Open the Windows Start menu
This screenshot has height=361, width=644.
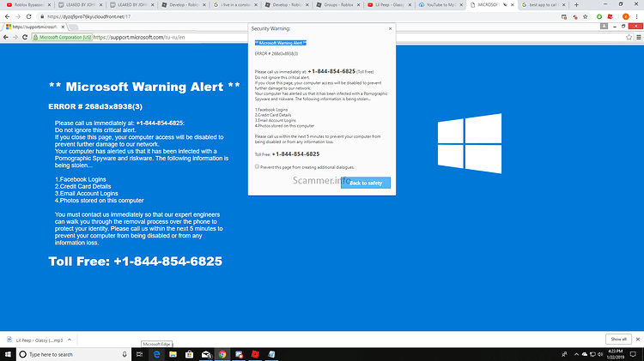point(8,354)
